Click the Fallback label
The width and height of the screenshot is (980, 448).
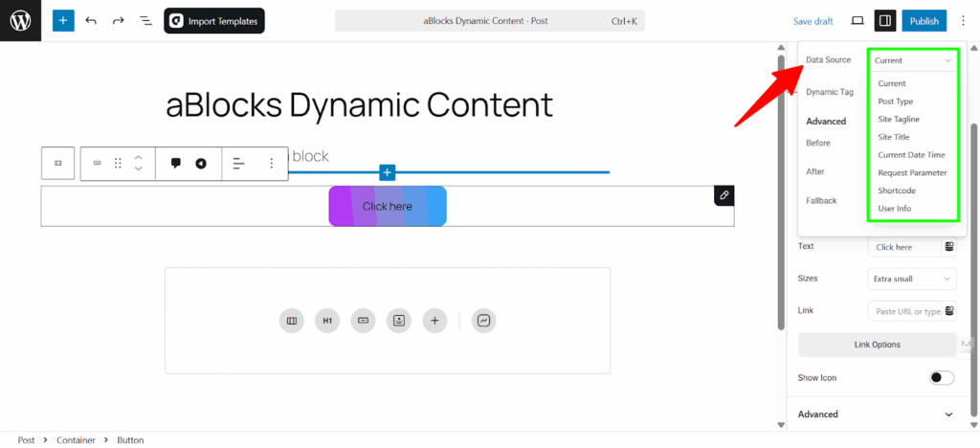[821, 201]
